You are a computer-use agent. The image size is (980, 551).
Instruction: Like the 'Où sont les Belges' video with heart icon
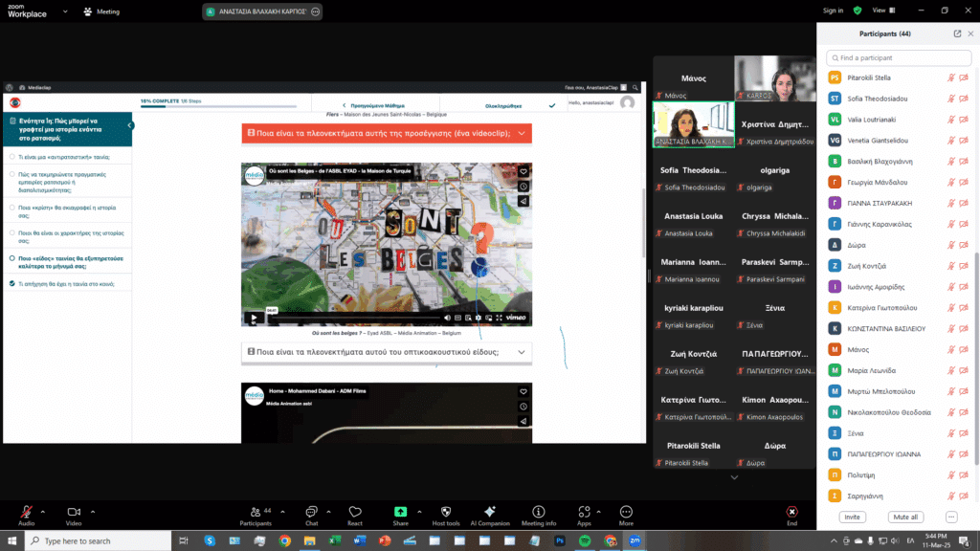coord(523,172)
